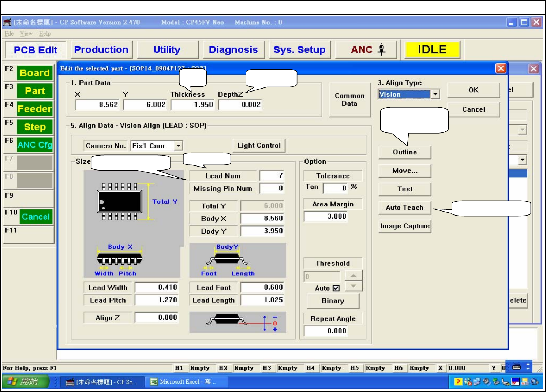Select the F3 Part button

35,90
